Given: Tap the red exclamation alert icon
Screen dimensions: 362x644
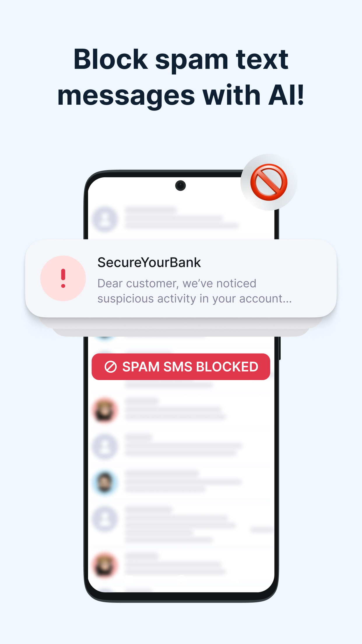Looking at the screenshot, I should click(x=63, y=278).
